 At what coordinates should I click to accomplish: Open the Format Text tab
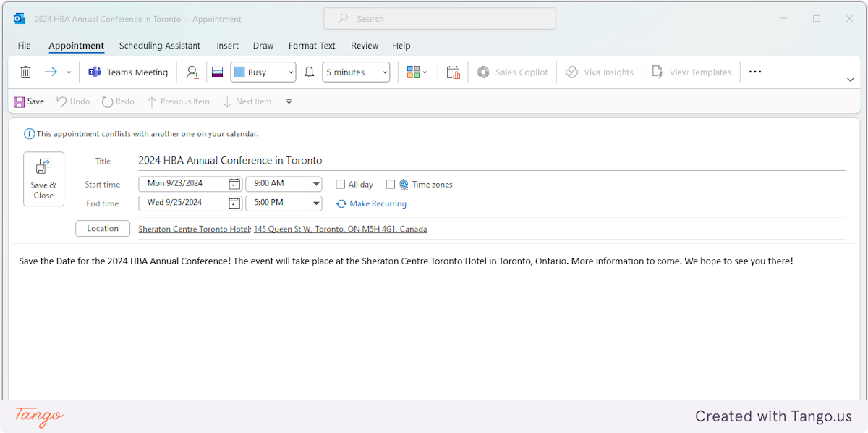point(312,46)
